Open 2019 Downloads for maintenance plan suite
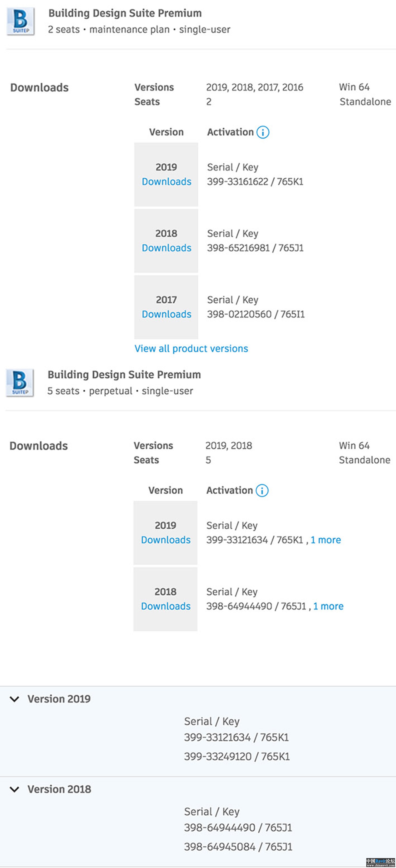The width and height of the screenshot is (396, 868). click(167, 182)
